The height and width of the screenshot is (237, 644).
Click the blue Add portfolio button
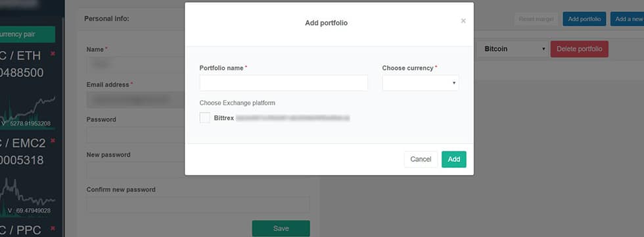[x=584, y=19]
